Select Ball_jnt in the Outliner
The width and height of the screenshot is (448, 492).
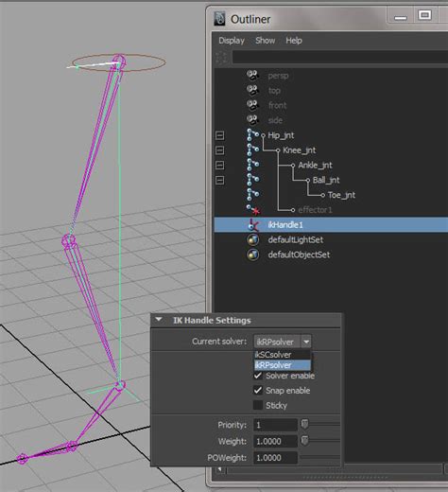click(x=326, y=180)
